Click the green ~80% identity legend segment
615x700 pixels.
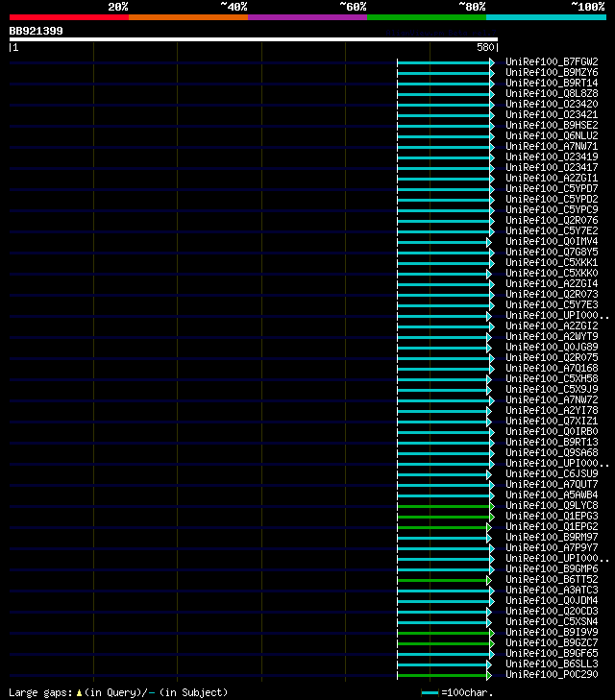[427, 17]
